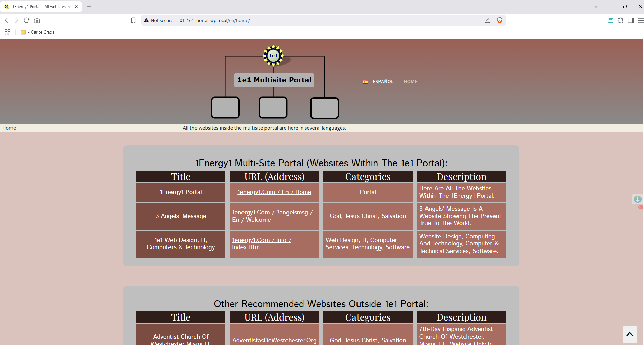Click the 1e1 Multisite Portal banner title
This screenshot has width=644, height=345.
pyautogui.click(x=274, y=80)
